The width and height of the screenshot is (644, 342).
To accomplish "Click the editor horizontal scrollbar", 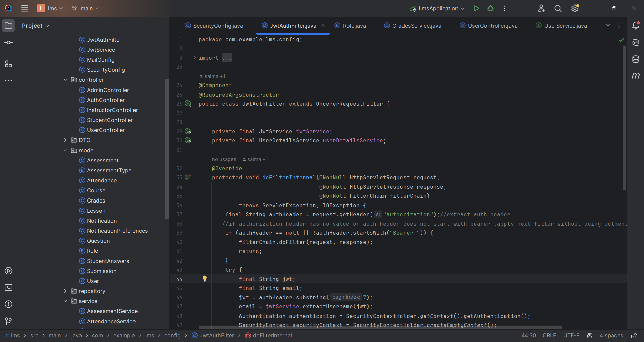I will point(380,327).
